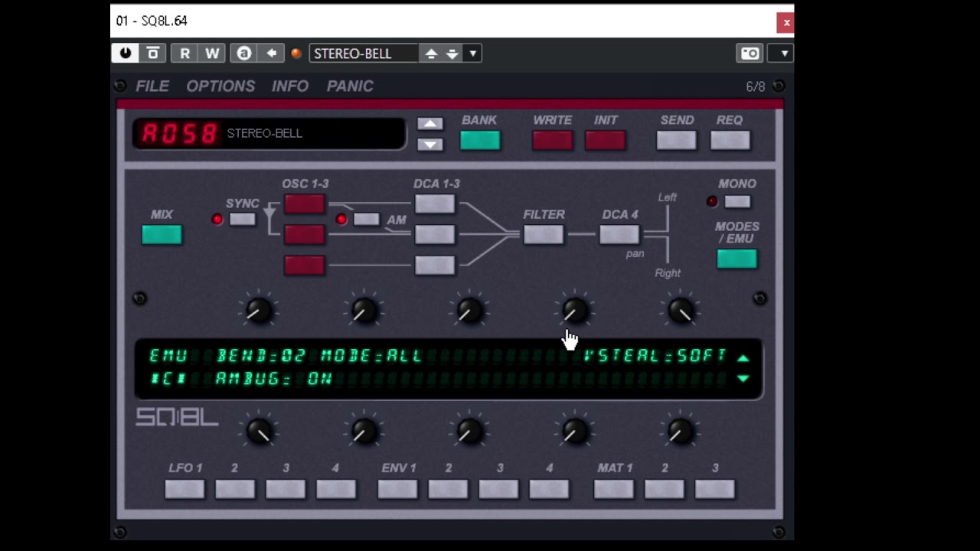The image size is (980, 551).
Task: Open the INFO menu
Action: point(290,86)
